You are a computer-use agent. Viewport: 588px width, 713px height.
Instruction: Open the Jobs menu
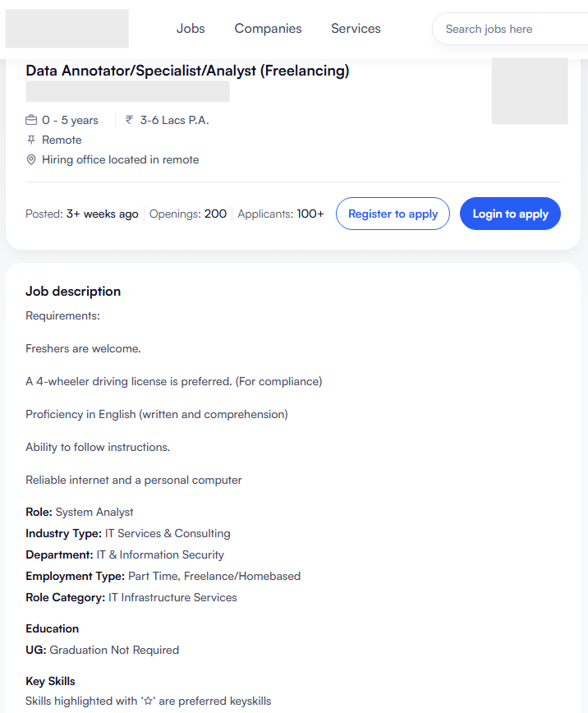tap(191, 29)
